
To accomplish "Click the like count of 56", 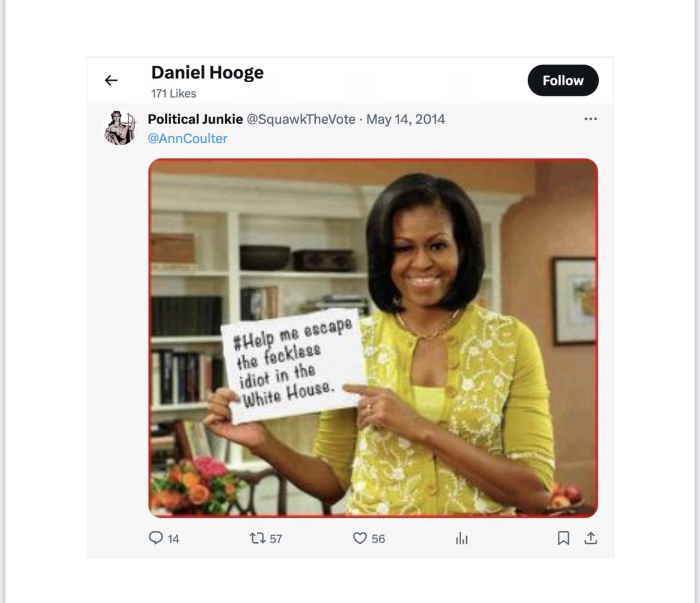I will 378,539.
